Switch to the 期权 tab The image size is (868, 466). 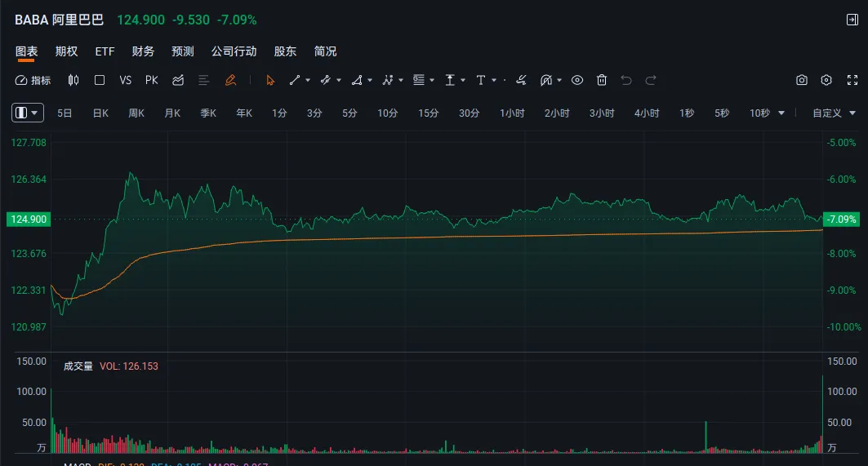[66, 51]
